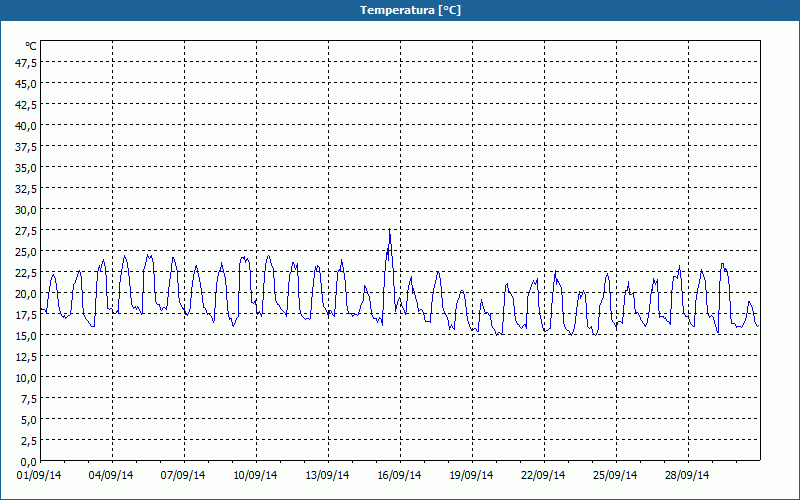Select the 5,0 y-axis value
This screenshot has width=800, height=500.
[28, 420]
